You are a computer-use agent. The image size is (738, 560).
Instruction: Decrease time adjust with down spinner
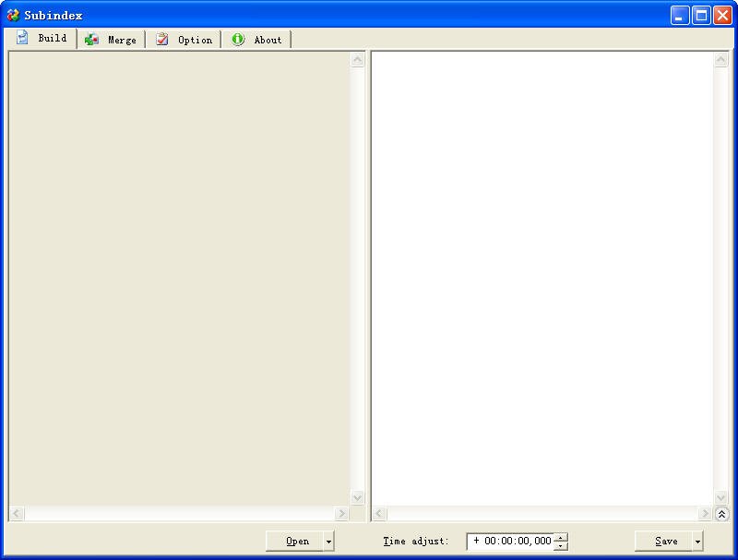[x=561, y=546]
